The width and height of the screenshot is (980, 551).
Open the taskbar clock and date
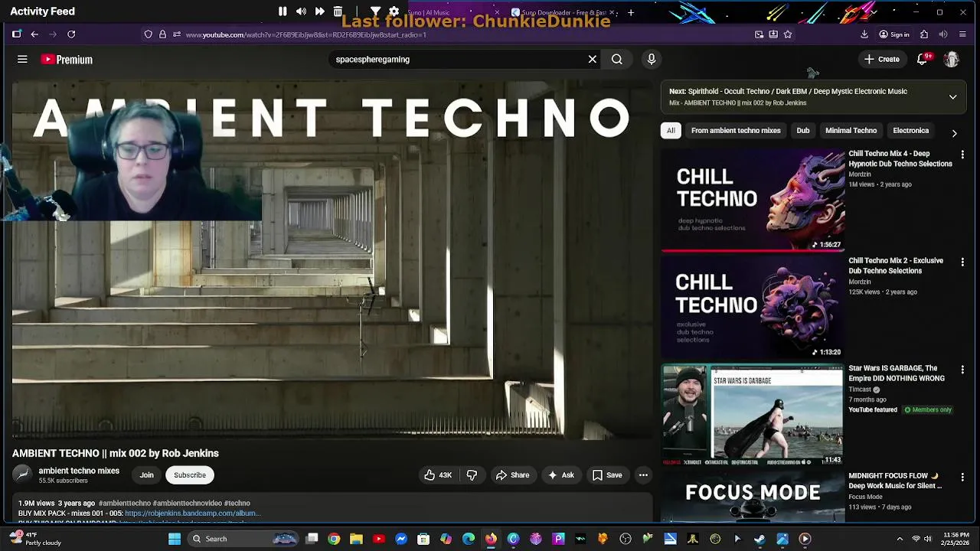(x=956, y=539)
